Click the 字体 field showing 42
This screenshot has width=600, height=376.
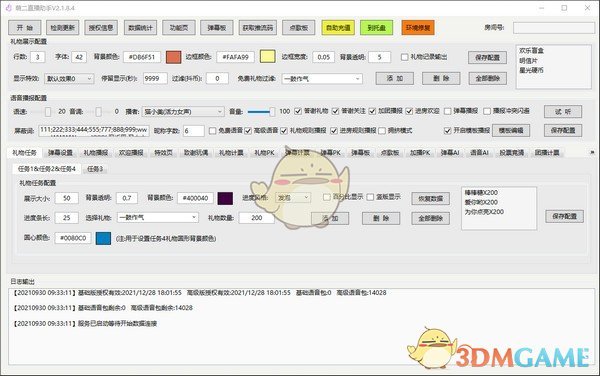tap(79, 57)
